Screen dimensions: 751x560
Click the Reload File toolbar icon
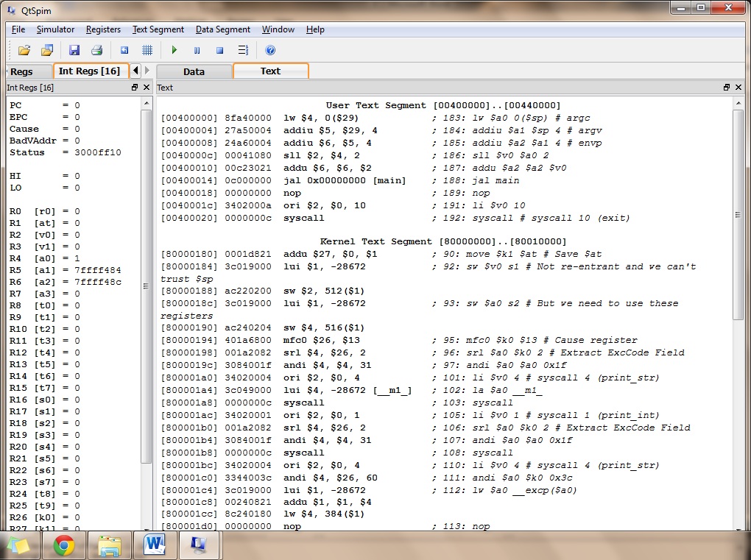(x=47, y=49)
